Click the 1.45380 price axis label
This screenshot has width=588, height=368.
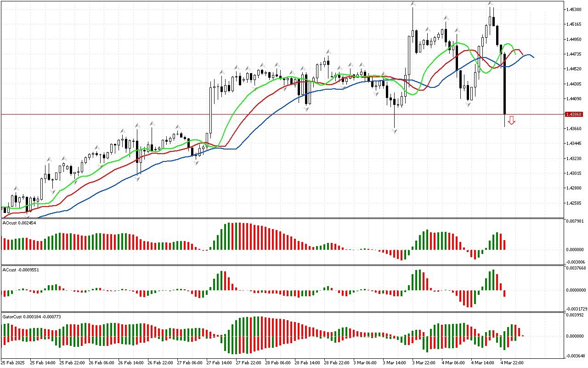coord(574,10)
